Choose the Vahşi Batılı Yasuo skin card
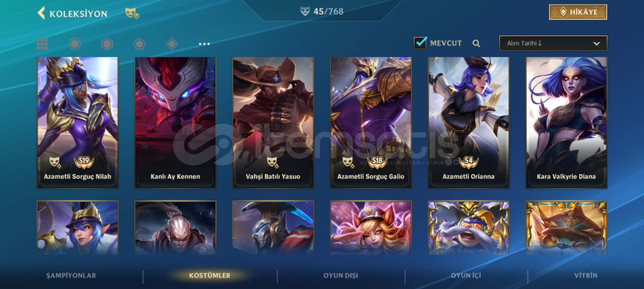 (x=273, y=123)
